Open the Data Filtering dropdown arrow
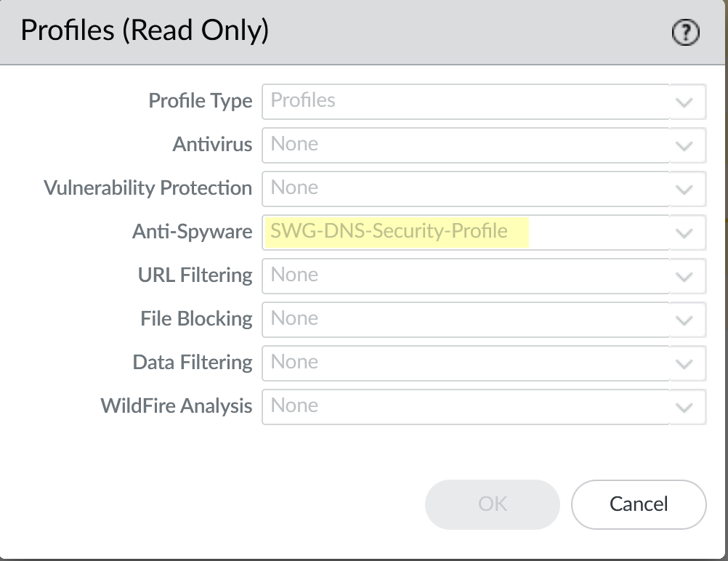 tap(684, 363)
